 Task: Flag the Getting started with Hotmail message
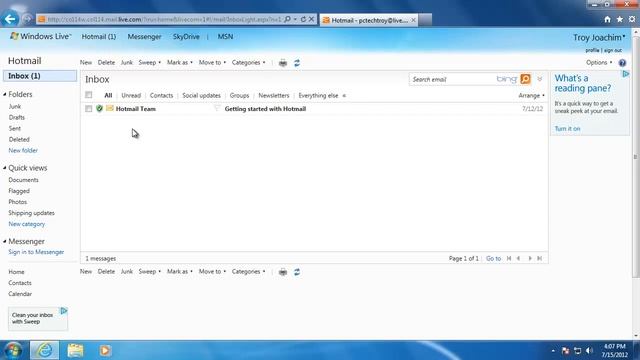217,108
